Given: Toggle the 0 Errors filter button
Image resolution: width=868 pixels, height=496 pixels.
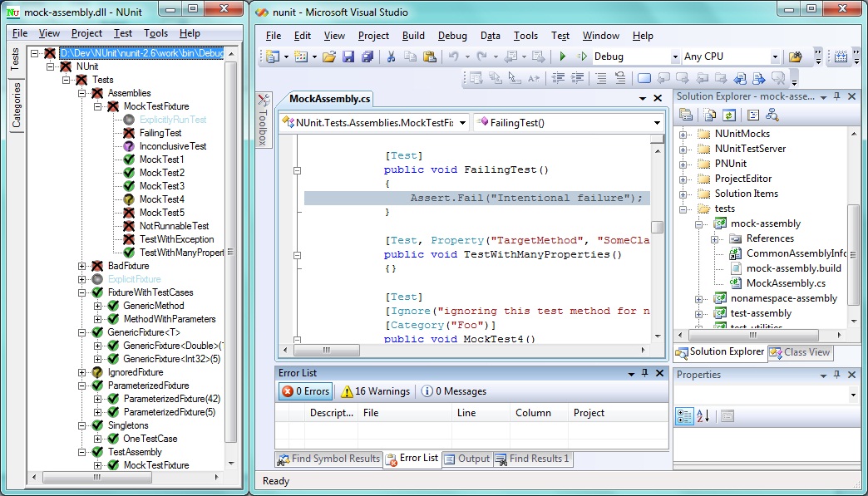Looking at the screenshot, I should [x=305, y=391].
